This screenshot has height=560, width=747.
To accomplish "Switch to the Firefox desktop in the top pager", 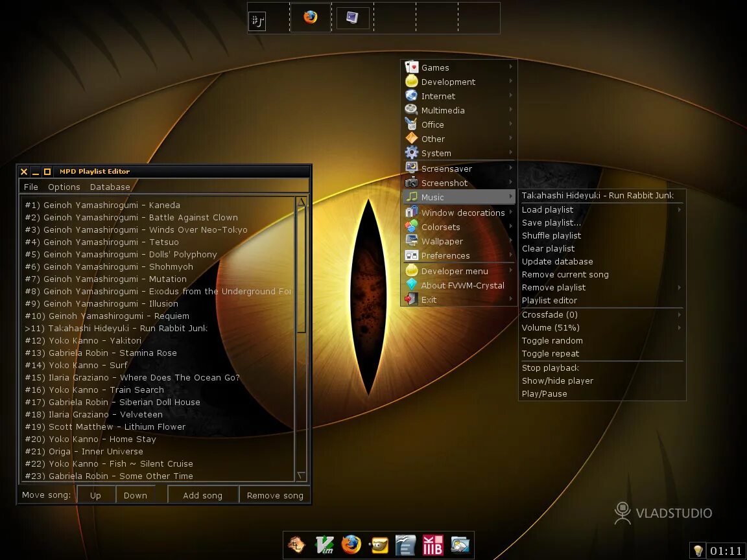I will tap(311, 17).
